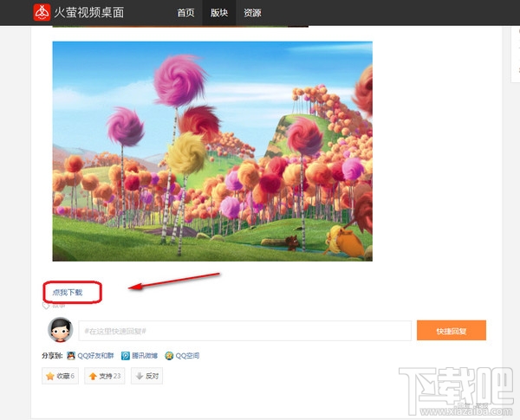Upvote with the 支持 23 button

(x=105, y=376)
